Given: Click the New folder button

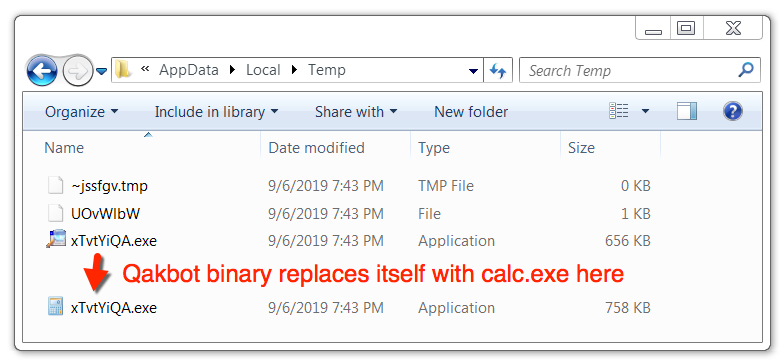Looking at the screenshot, I should [x=471, y=112].
